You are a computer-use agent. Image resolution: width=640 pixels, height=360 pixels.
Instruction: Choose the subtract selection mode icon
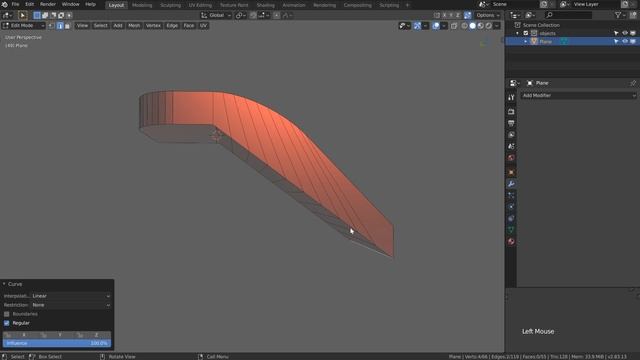pyautogui.click(x=53, y=16)
